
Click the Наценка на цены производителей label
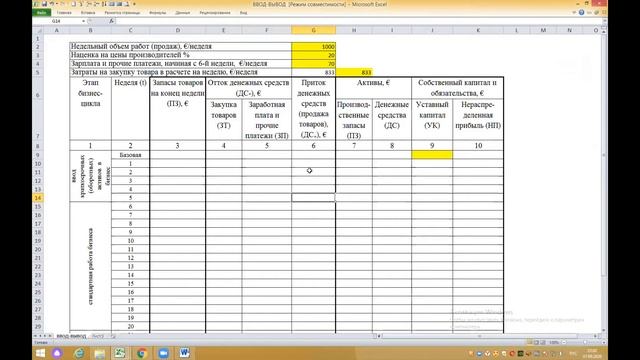(181, 55)
